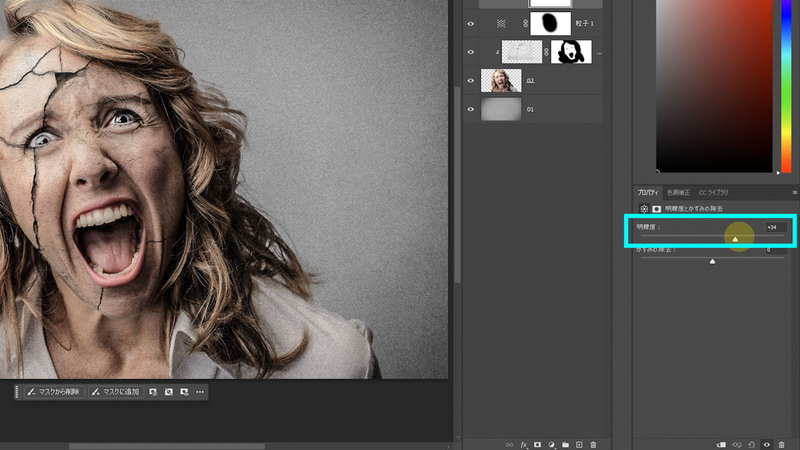800x450 pixels.
Task: Click layer name 粒子 1
Action: (x=585, y=23)
